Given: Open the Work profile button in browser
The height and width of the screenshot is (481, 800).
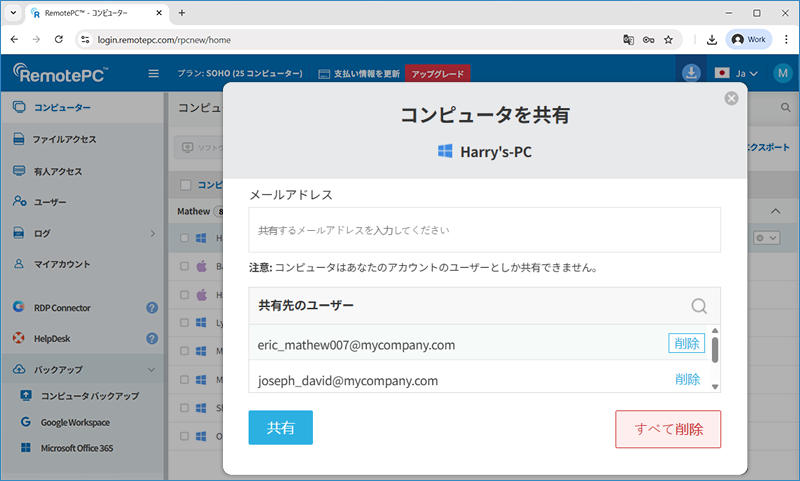Looking at the screenshot, I should (748, 39).
